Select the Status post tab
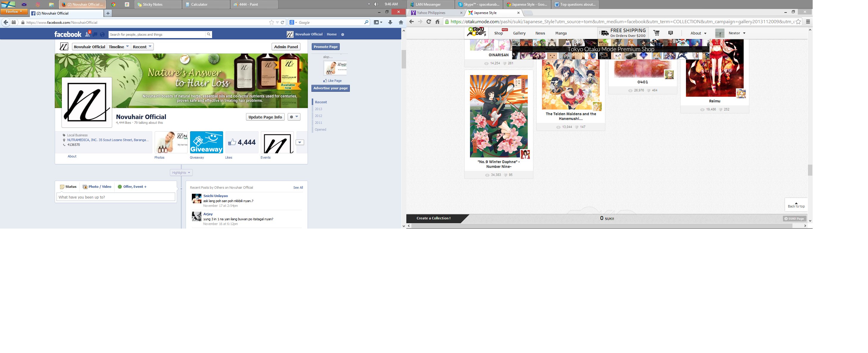This screenshot has height=353, width=868. [68, 186]
